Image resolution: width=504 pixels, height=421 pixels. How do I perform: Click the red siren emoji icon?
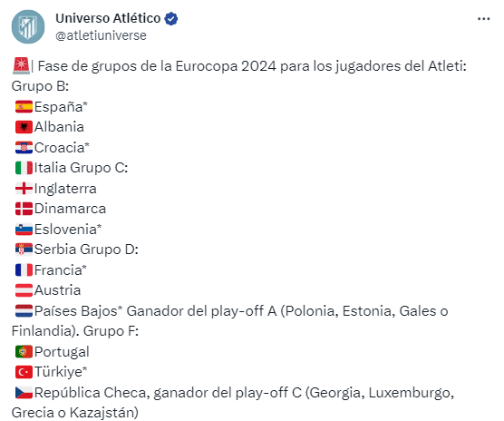pyautogui.click(x=21, y=65)
